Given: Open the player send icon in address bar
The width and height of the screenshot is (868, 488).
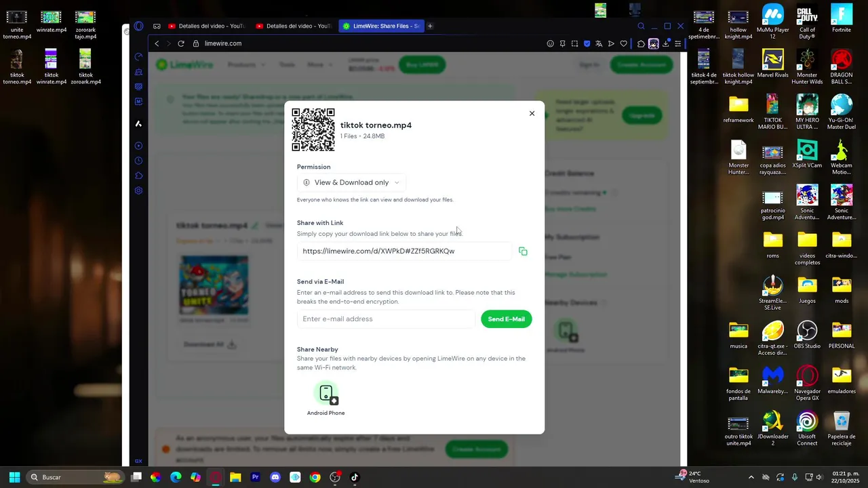Looking at the screenshot, I should tap(611, 43).
